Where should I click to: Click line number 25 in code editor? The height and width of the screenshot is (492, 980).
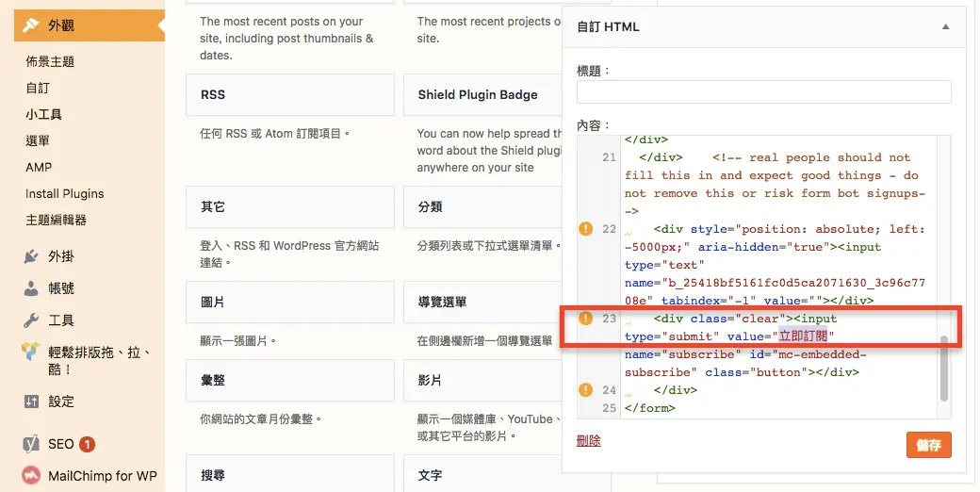coord(610,408)
